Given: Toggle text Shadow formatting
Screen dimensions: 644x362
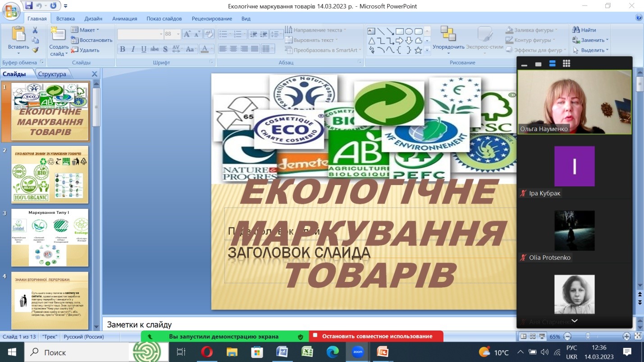Looking at the screenshot, I should (x=165, y=49).
